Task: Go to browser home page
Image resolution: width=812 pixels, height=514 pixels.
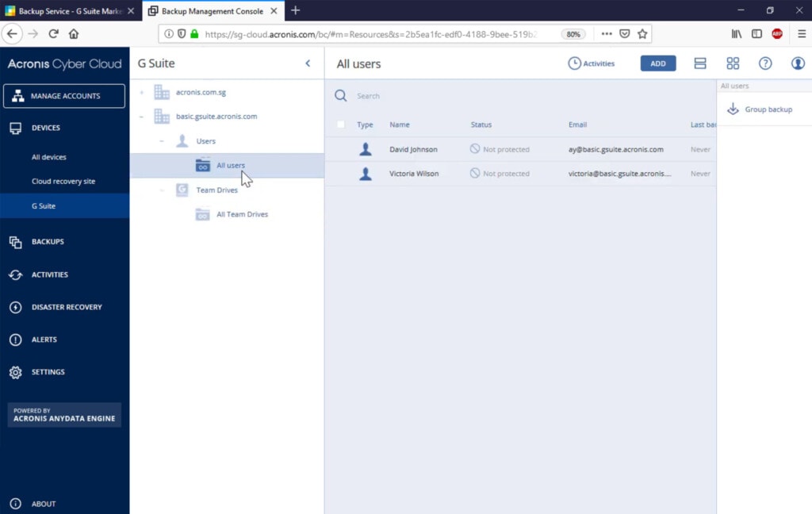Action: pos(74,34)
